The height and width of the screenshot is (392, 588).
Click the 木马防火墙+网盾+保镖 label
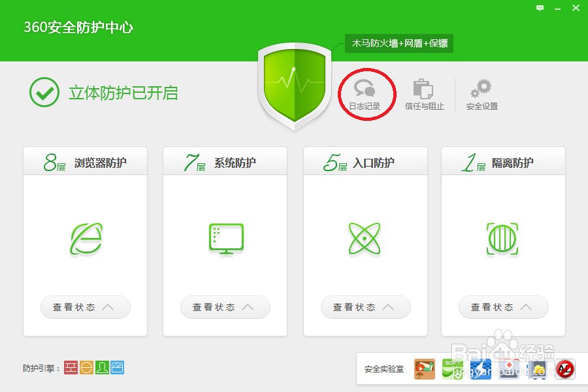[x=399, y=44]
